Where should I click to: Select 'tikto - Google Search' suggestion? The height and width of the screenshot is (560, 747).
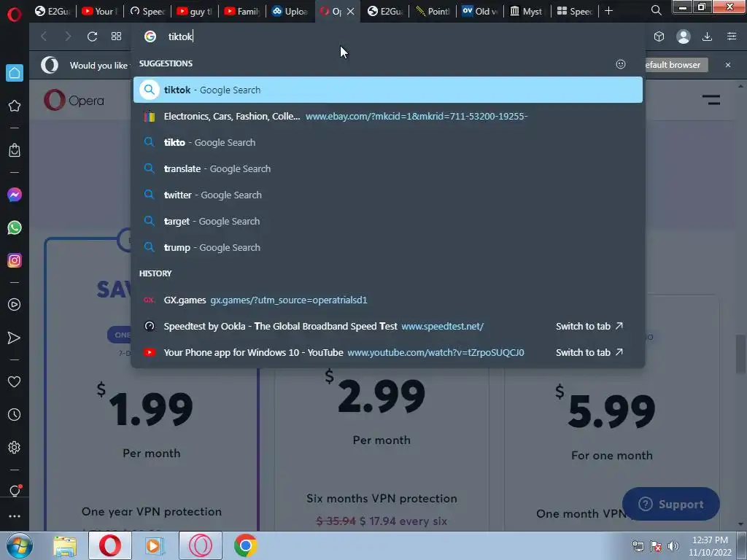pos(388,142)
